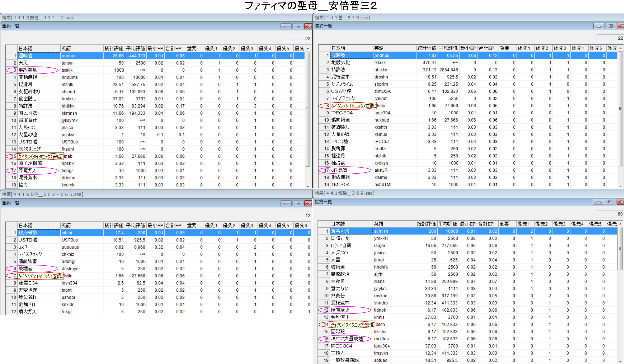The height and width of the screenshot is (364, 624).
Task: Maximize the top-right 集約一覧 window
Action: [x=610, y=26]
